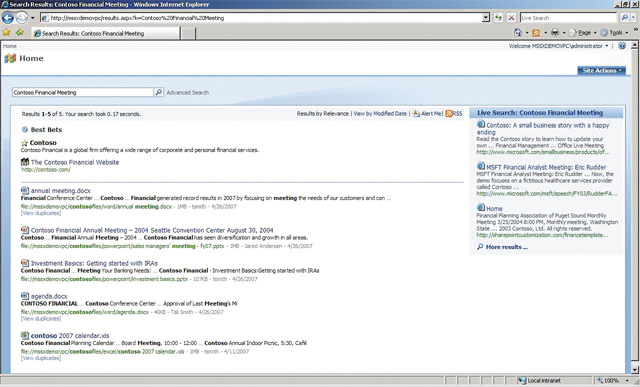640x387 pixels.
Task: Click the Contoso Financial Meeting search box
Action: (82, 92)
